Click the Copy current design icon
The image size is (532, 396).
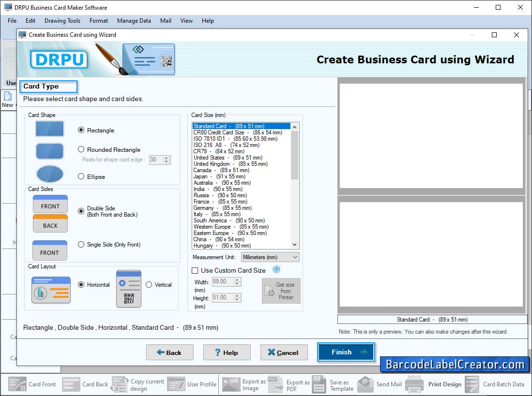(x=120, y=384)
